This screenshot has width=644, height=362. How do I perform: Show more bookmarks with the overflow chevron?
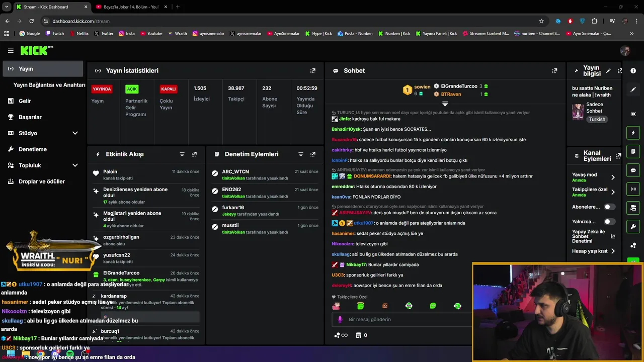pyautogui.click(x=632, y=34)
